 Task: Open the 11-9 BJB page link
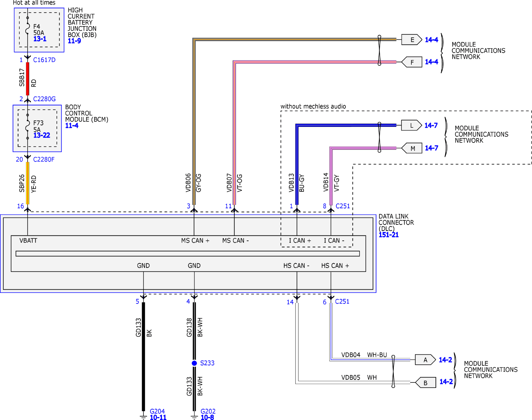point(74,41)
